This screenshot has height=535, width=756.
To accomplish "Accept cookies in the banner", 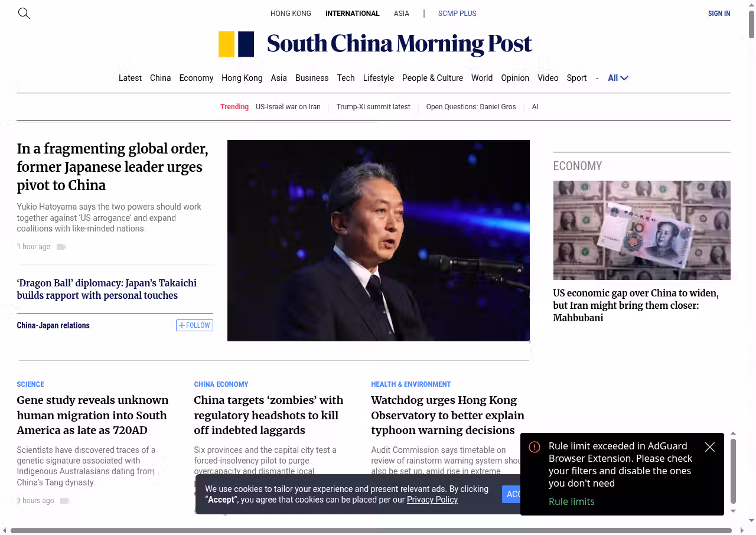I will coord(511,494).
